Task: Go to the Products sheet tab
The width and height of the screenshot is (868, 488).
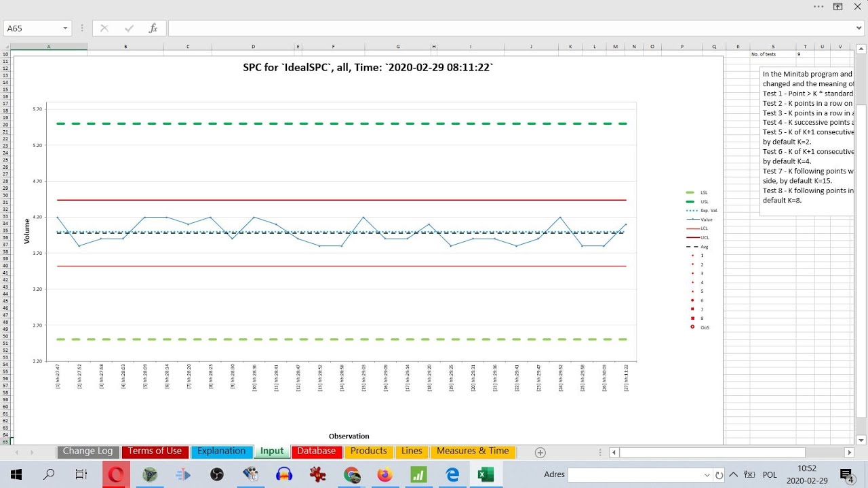Action: pyautogui.click(x=369, y=451)
